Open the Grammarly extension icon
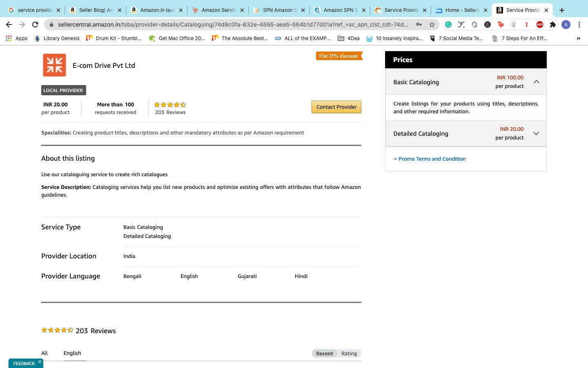The height and width of the screenshot is (368, 588). tap(448, 25)
